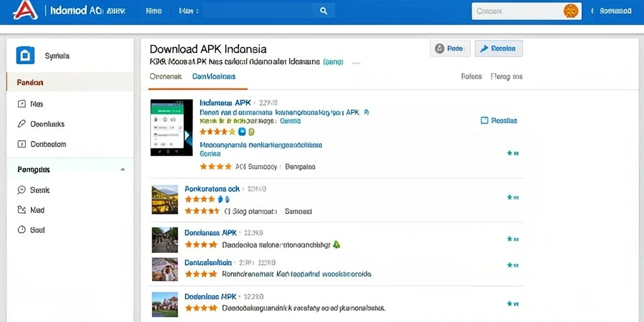Click the header search input field
The image size is (644, 322).
tap(257, 11)
